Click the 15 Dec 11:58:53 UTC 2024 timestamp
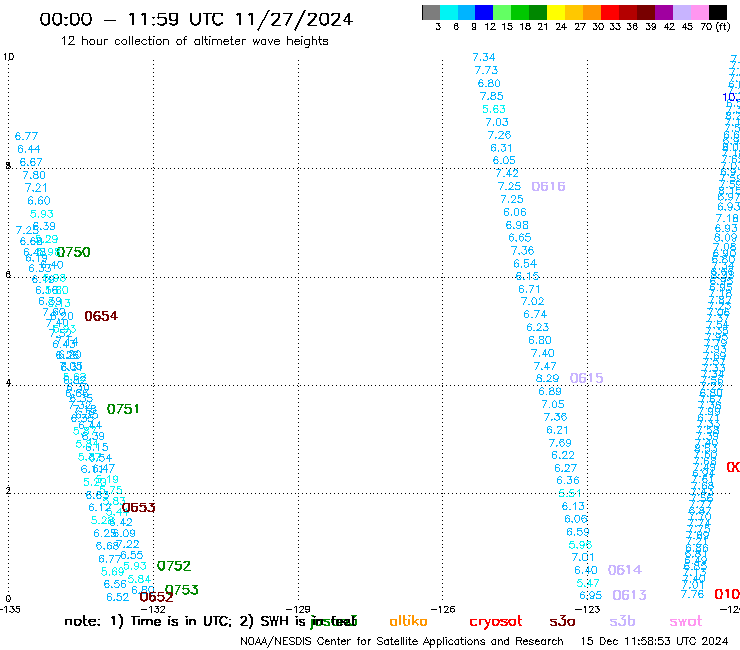740x650 pixels. point(654,641)
